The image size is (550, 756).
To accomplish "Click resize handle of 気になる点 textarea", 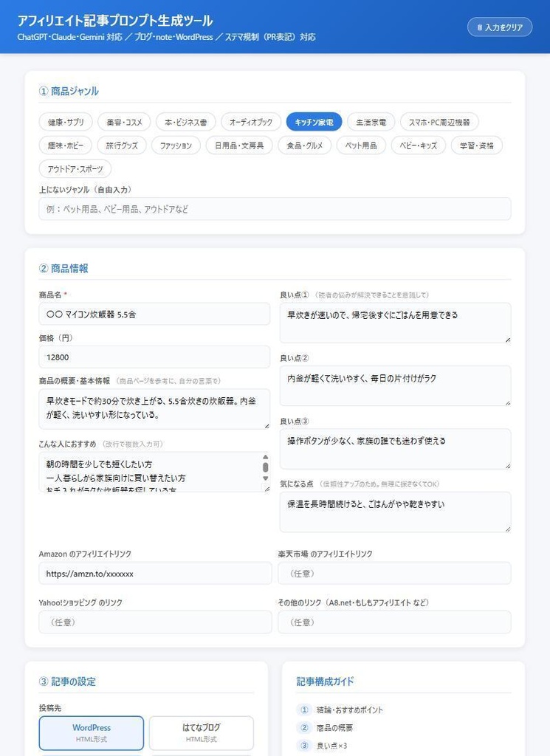I will [508, 529].
